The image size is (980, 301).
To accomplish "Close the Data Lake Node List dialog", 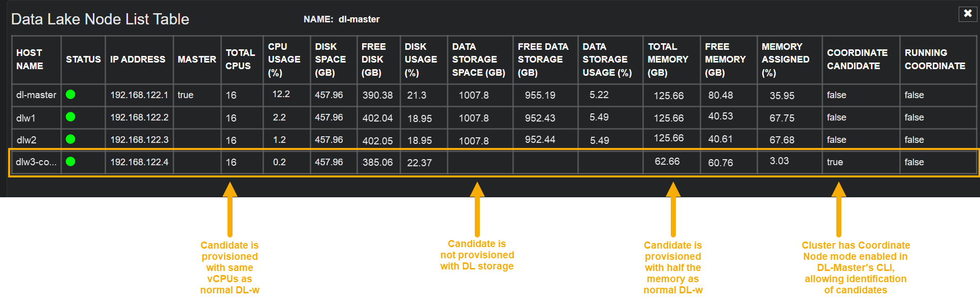I will [x=967, y=14].
